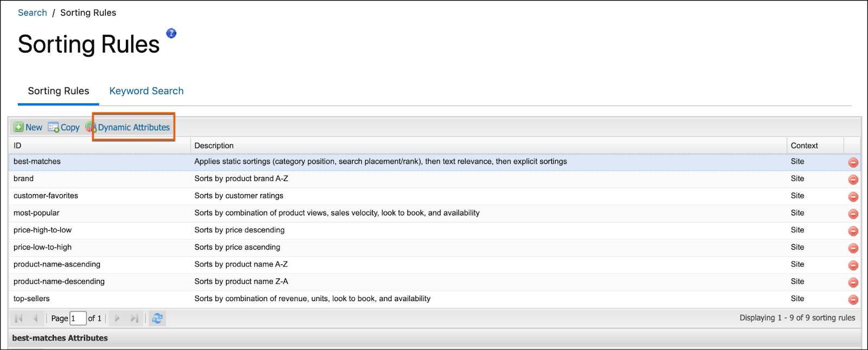Go to the last page of rules
868x350 pixels.
(134, 319)
